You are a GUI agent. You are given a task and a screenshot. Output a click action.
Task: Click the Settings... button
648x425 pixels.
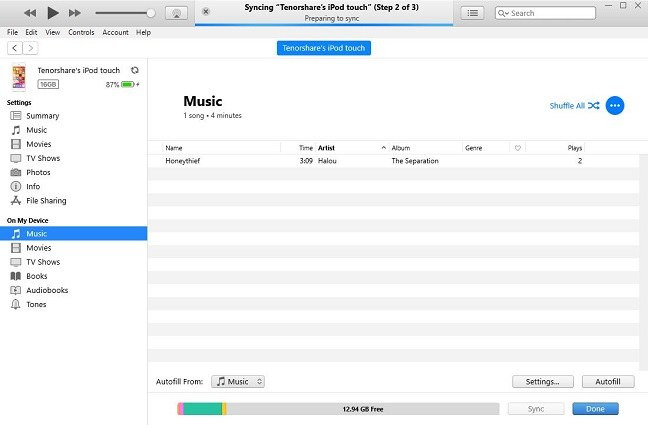543,382
